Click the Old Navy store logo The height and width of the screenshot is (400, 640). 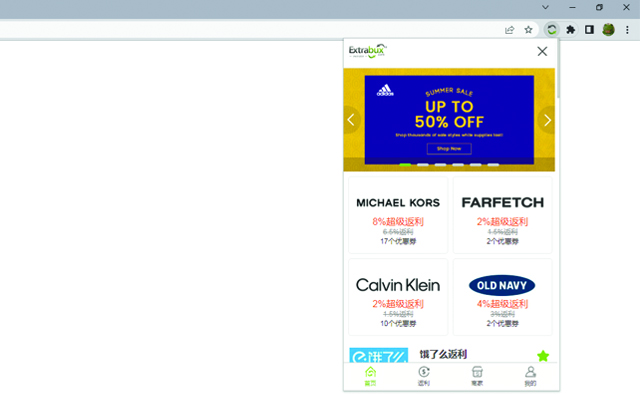coord(502,285)
